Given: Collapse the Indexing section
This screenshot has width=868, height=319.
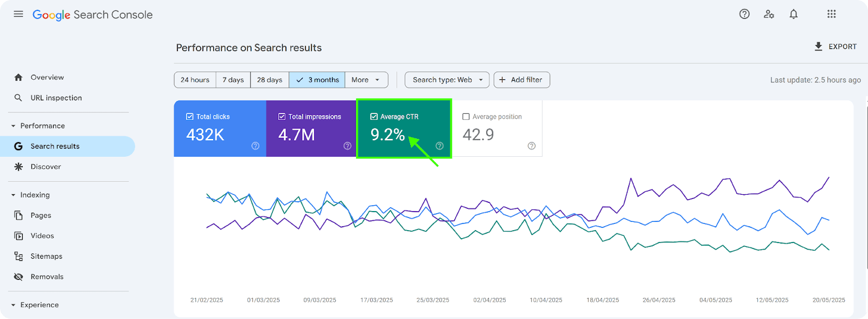Looking at the screenshot, I should click(x=13, y=195).
